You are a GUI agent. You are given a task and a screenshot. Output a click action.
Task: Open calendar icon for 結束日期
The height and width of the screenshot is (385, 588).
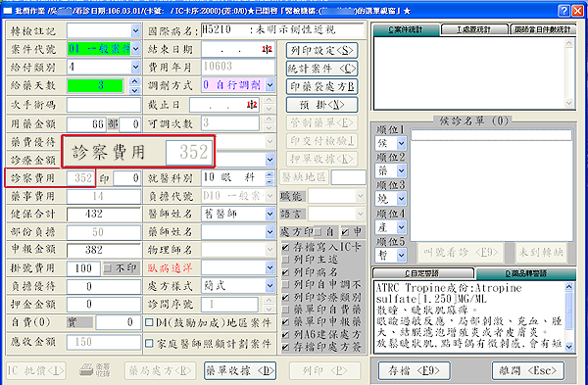[267, 49]
